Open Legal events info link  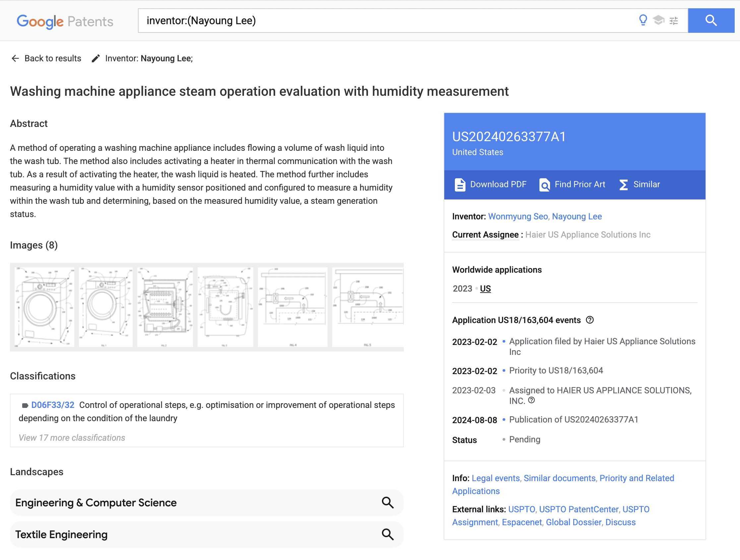[x=495, y=478]
